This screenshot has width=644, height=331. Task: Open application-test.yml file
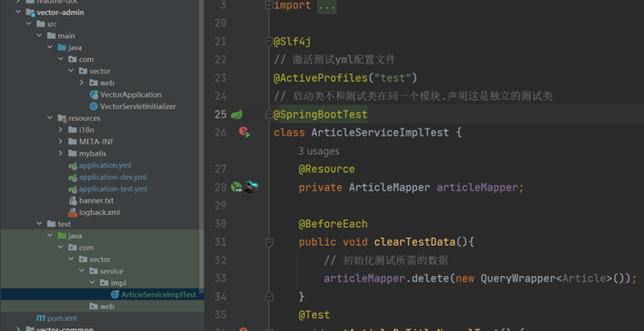click(113, 189)
